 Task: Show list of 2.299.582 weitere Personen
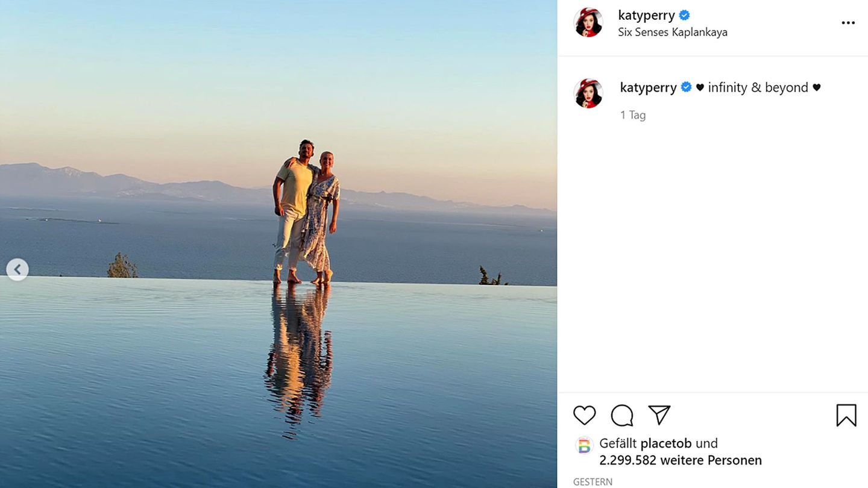[x=680, y=460]
